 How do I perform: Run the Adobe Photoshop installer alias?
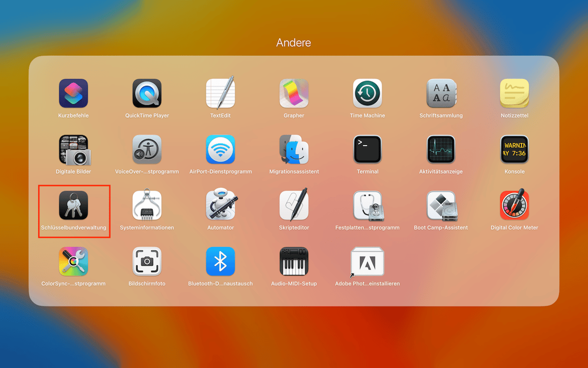pos(367,262)
